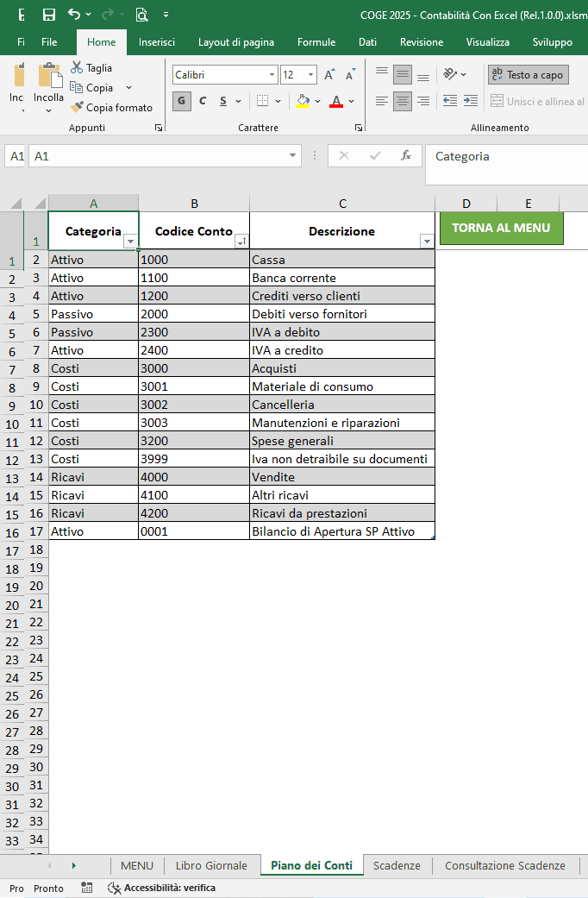Screen dimensions: 588x898
Task: Expand fill color palette arrow
Action: tap(318, 102)
